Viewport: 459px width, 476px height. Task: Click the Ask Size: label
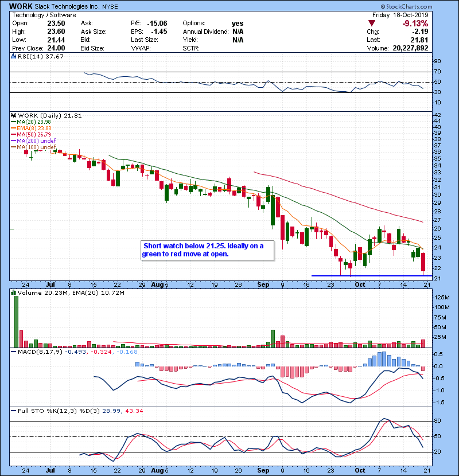point(94,32)
